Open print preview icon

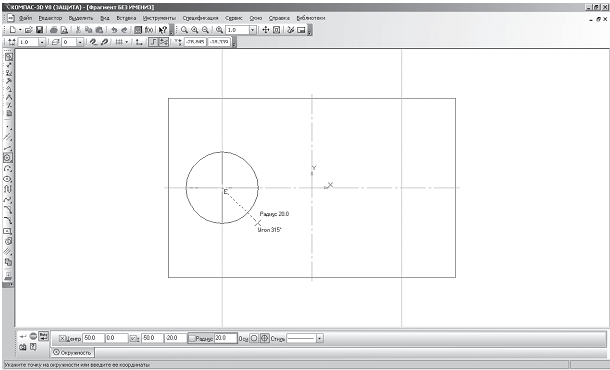(64, 30)
